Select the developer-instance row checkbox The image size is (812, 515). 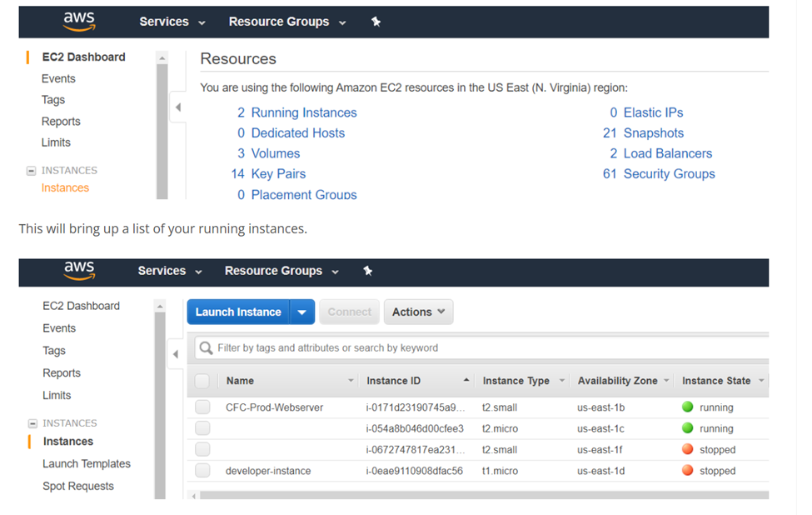[x=202, y=471]
